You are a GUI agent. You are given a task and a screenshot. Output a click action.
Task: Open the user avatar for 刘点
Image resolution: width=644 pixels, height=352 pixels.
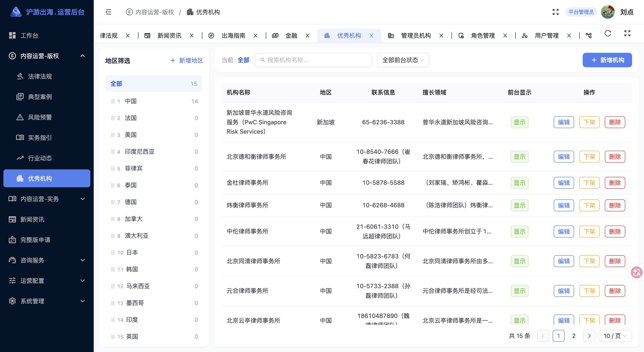click(x=608, y=12)
